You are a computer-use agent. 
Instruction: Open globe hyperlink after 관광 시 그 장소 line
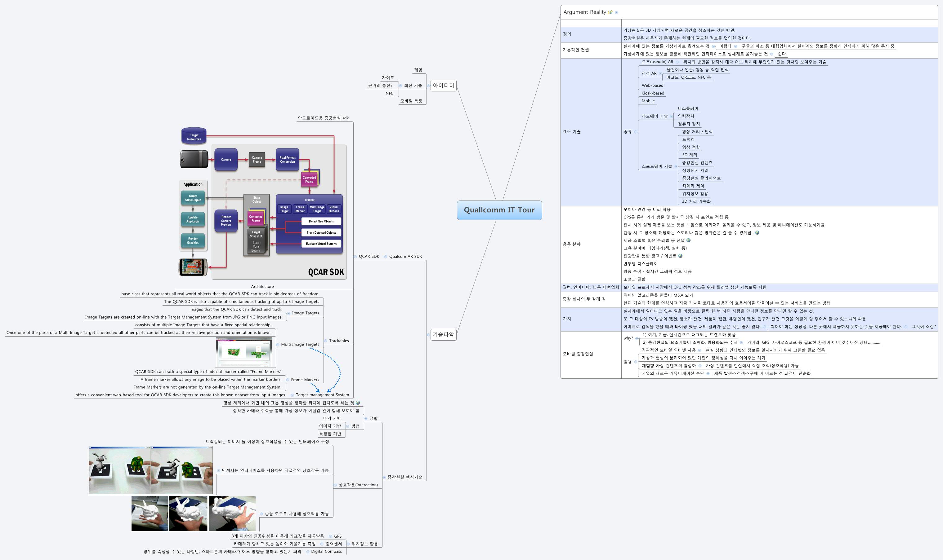click(x=757, y=232)
